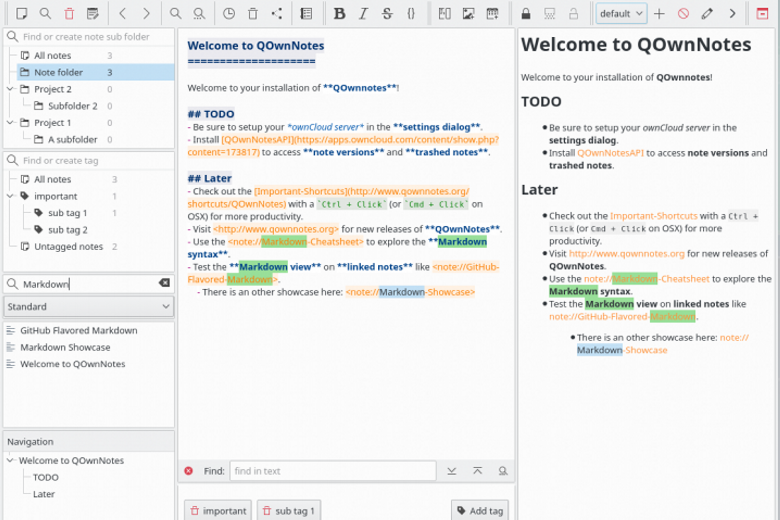
Task: Click Find or create tag field
Action: [89, 161]
